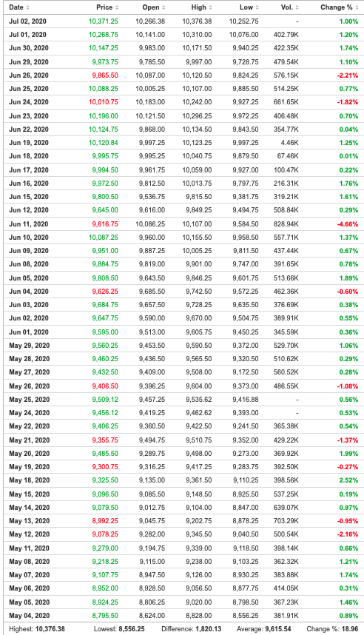Click the Price column sort arrows
The height and width of the screenshot is (635, 364).
[x=117, y=7]
